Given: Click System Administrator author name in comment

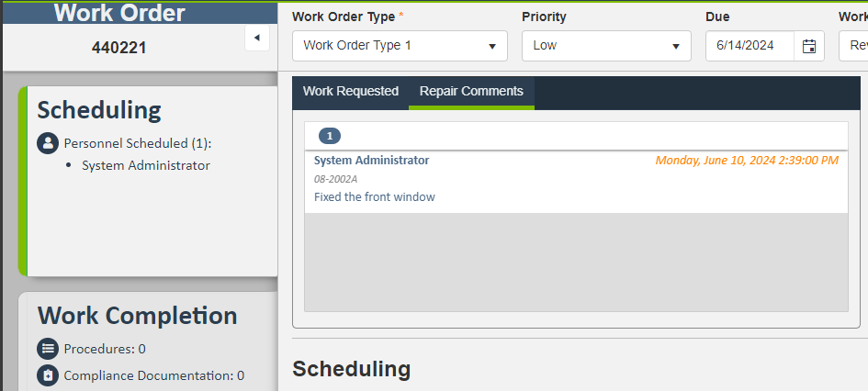Looking at the screenshot, I should 371,161.
